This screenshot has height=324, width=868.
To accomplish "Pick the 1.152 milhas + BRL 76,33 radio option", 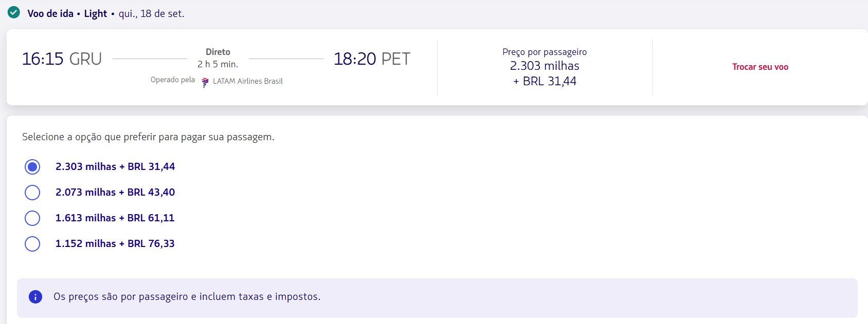I will (32, 244).
